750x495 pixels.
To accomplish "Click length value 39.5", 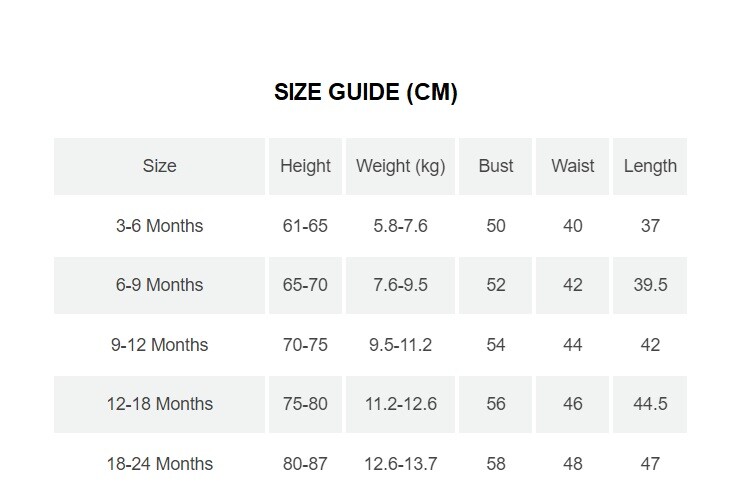I will click(650, 285).
